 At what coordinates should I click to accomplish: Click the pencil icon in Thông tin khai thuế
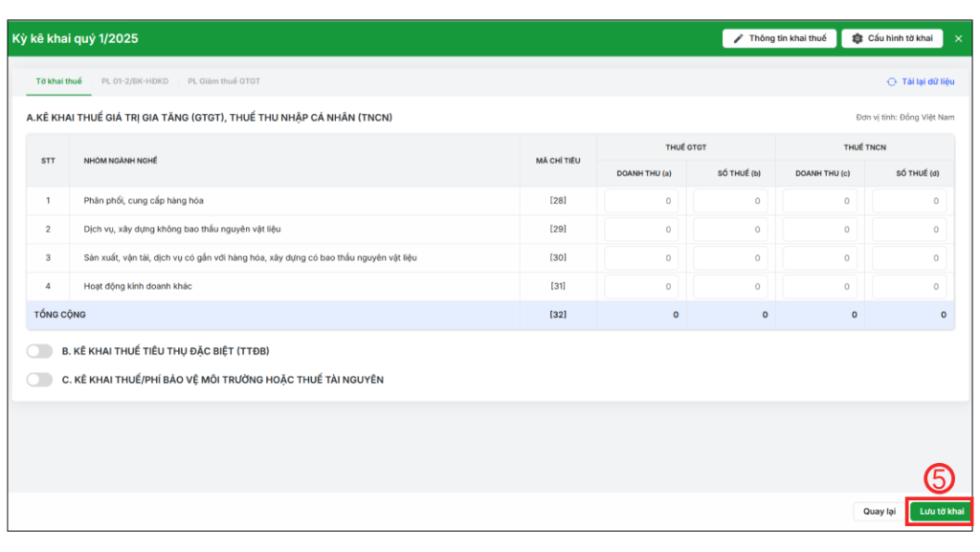pyautogui.click(x=738, y=39)
